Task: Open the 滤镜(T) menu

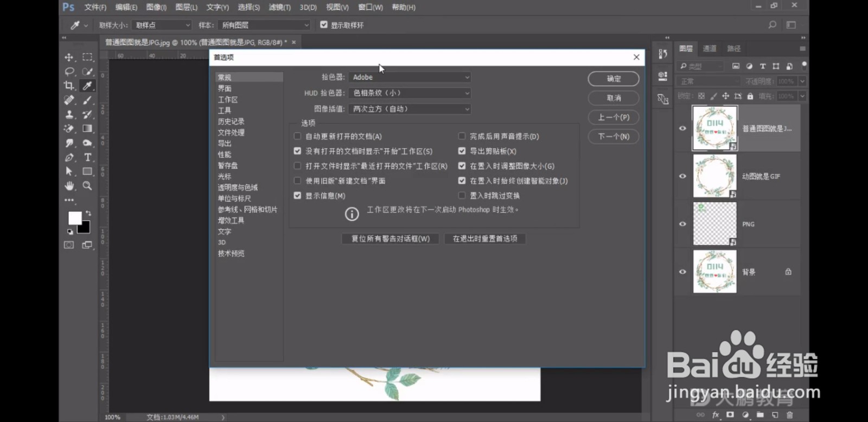Action: (x=279, y=7)
